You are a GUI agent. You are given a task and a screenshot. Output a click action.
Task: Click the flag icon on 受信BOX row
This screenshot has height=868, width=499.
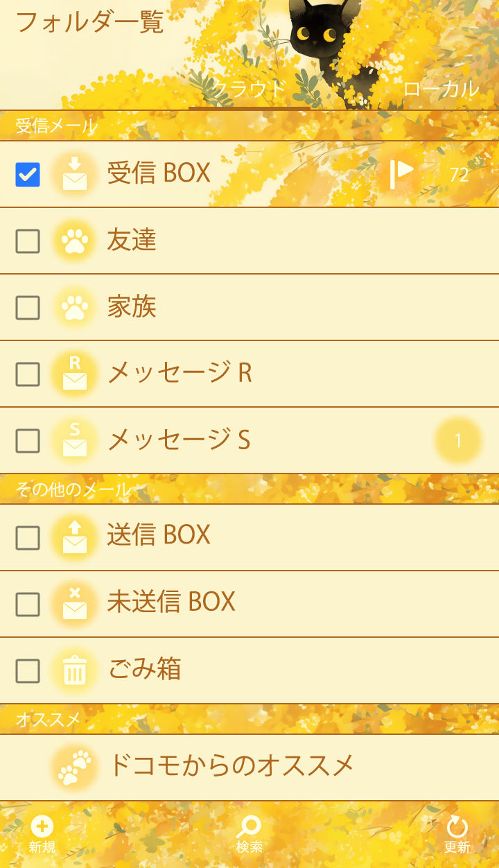point(401,173)
